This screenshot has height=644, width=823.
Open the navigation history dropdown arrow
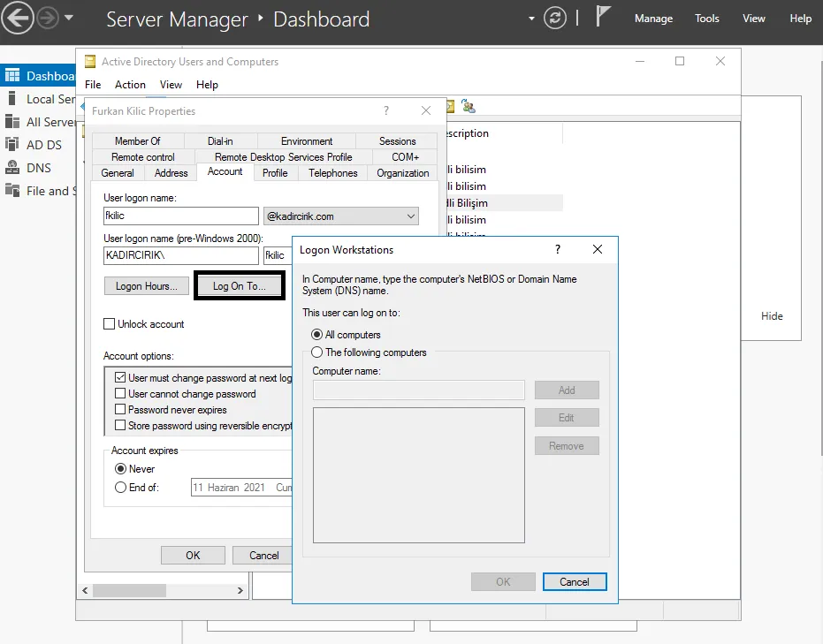[x=69, y=18]
